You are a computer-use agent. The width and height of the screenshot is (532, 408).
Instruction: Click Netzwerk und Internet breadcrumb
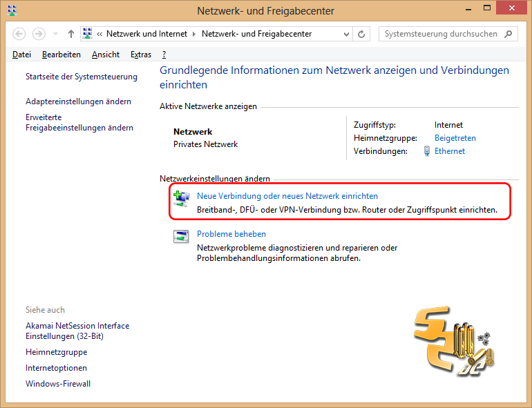coord(149,34)
